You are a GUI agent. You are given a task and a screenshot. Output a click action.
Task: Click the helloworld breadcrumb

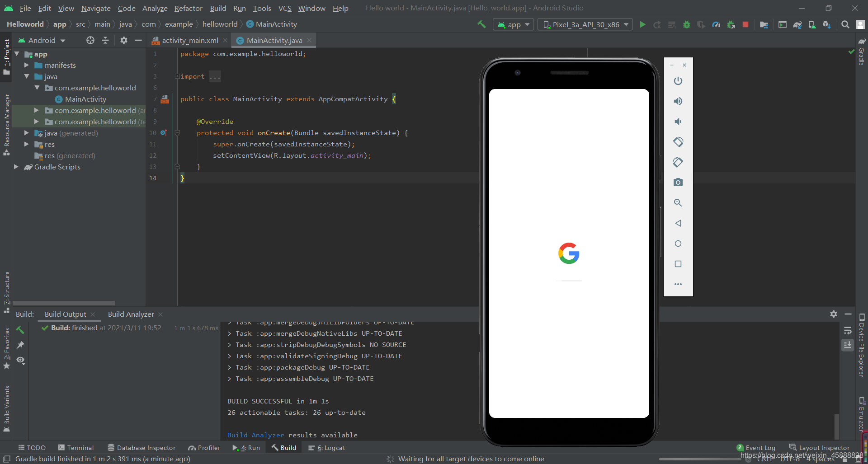pyautogui.click(x=220, y=24)
